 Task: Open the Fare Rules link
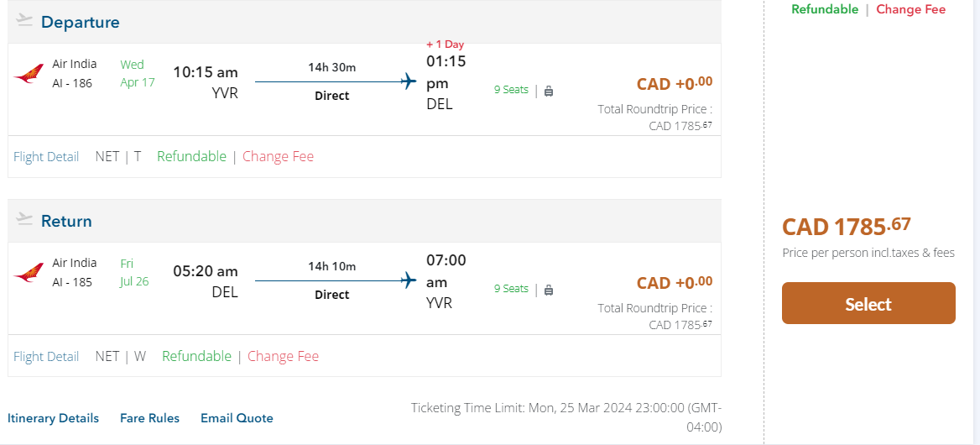tap(149, 418)
